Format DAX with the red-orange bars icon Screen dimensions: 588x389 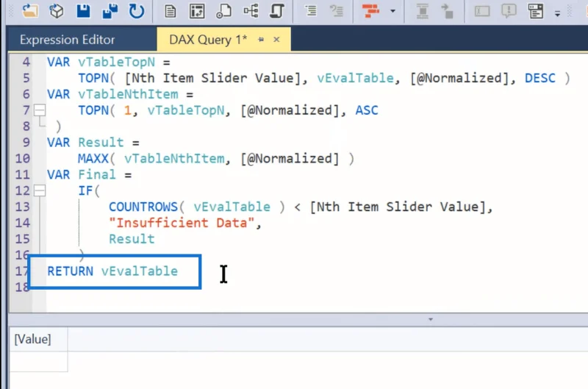coord(370,10)
